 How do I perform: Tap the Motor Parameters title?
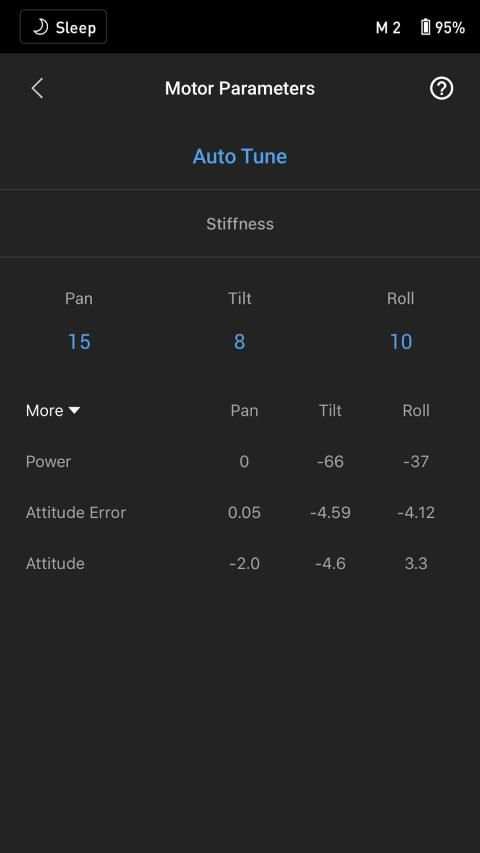239,88
